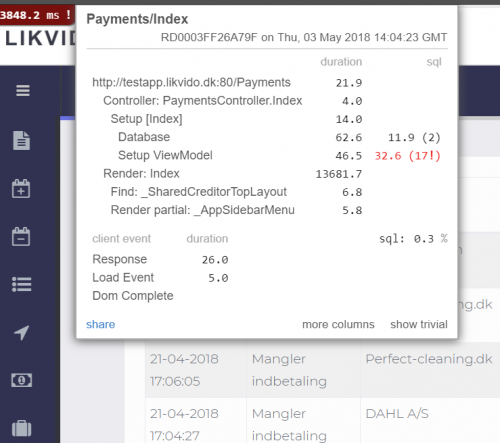The image size is (500, 443).
Task: Click the document icon in sidebar
Action: (x=21, y=140)
